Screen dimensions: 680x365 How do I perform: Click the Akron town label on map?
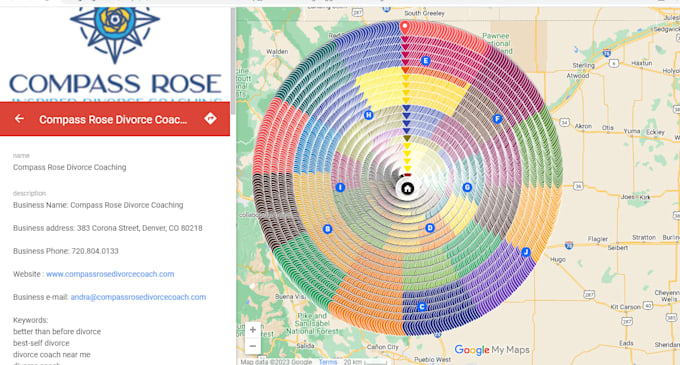[x=583, y=126]
